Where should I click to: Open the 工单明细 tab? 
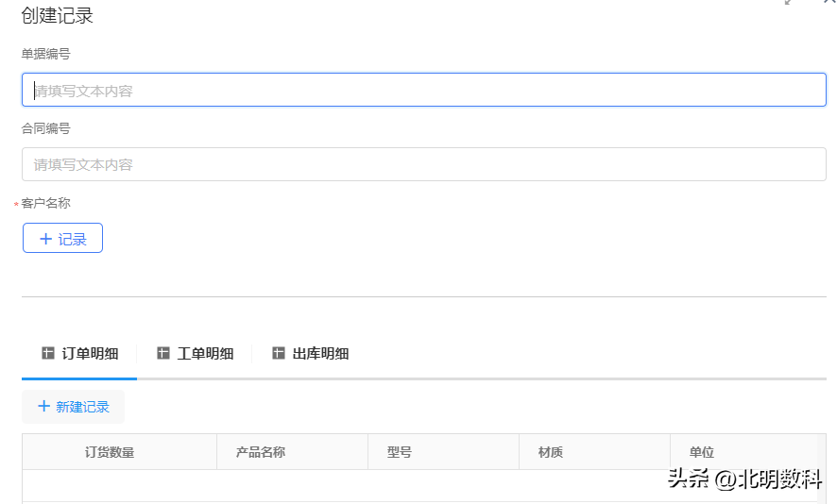click(205, 354)
